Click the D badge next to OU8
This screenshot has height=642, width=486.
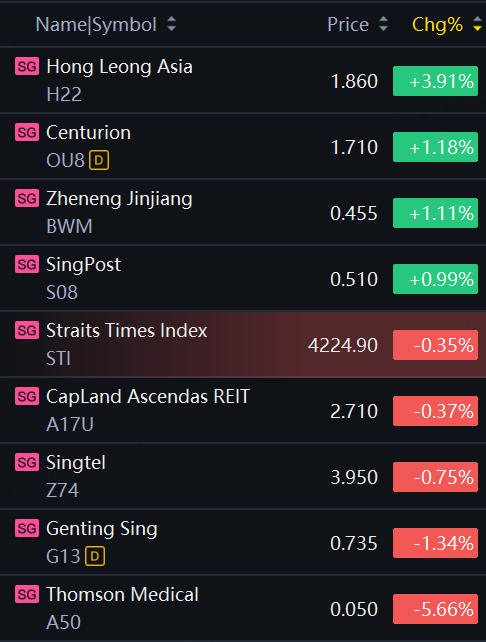99,160
